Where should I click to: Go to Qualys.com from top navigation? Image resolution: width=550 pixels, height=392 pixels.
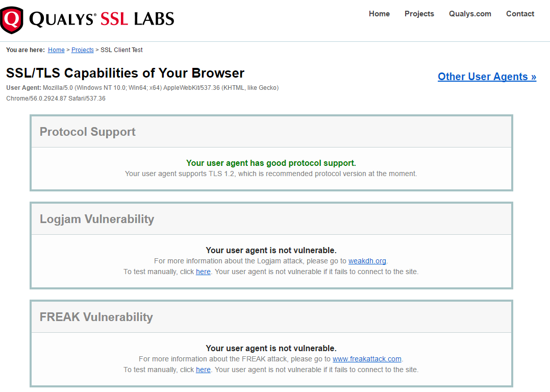(x=470, y=14)
